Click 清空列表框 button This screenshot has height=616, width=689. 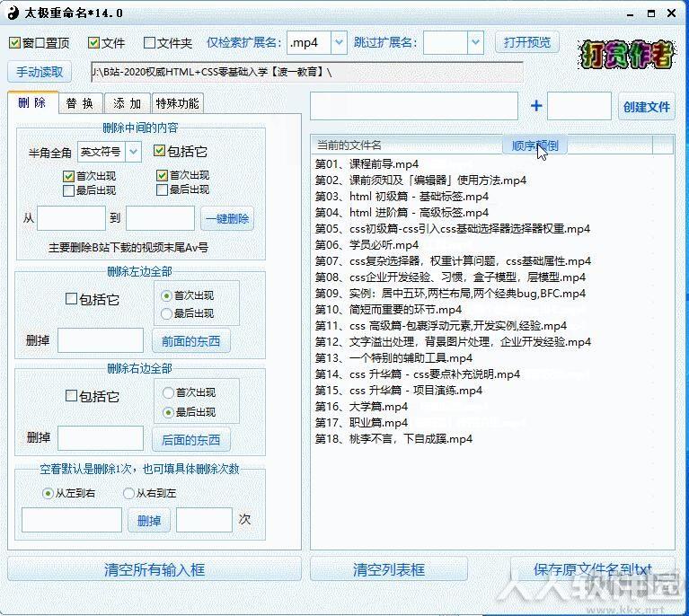tap(389, 569)
